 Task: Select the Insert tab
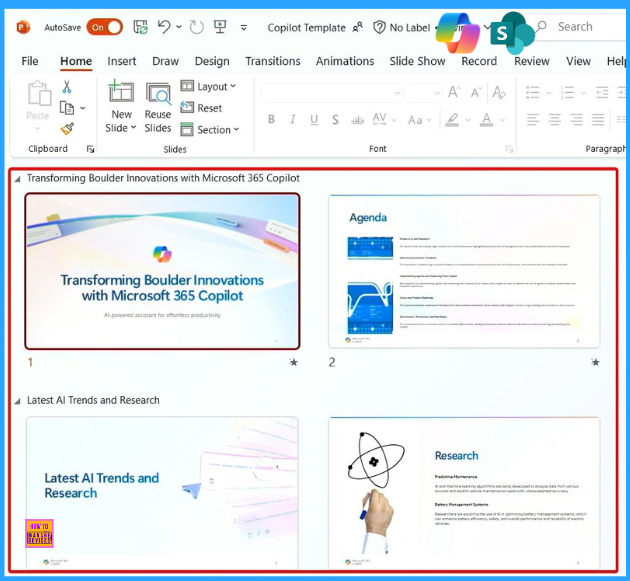[x=121, y=61]
